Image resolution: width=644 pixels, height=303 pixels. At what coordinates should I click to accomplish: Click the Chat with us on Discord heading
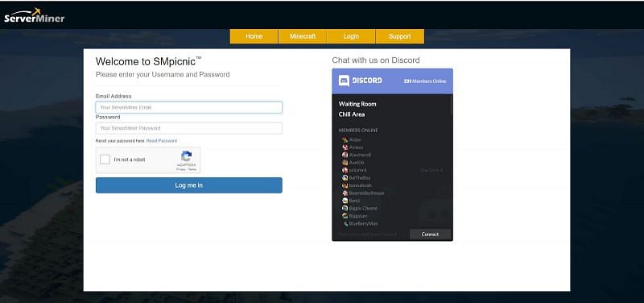click(x=376, y=60)
